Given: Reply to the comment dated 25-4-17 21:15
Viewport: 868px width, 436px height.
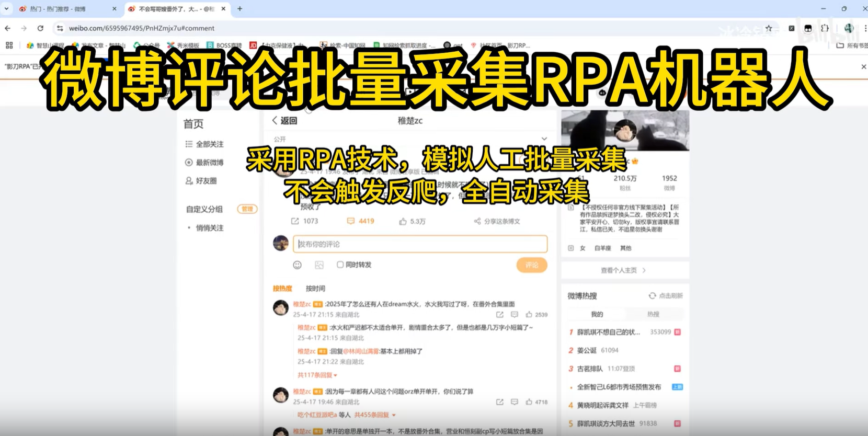Looking at the screenshot, I should [x=515, y=315].
